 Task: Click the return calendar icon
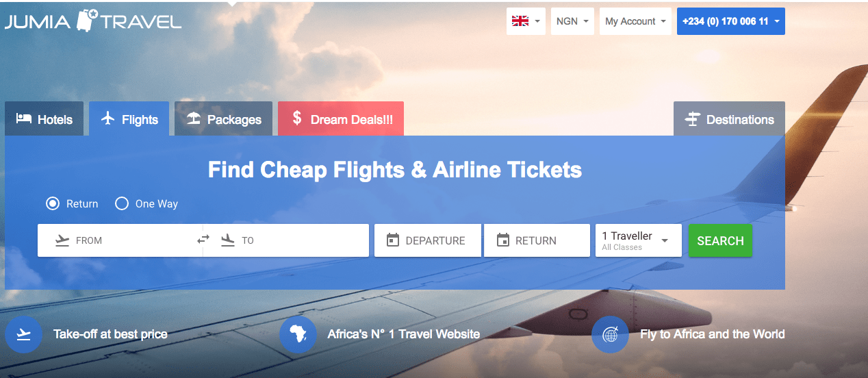click(x=503, y=240)
